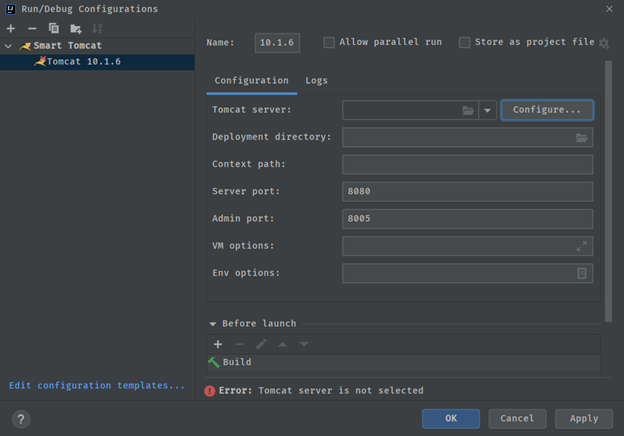This screenshot has width=624, height=436.
Task: Move the Before launch task down
Action: pyautogui.click(x=304, y=344)
